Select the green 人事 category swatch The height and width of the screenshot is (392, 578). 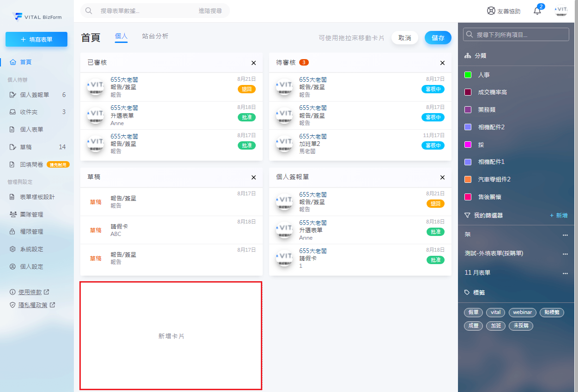pos(468,75)
